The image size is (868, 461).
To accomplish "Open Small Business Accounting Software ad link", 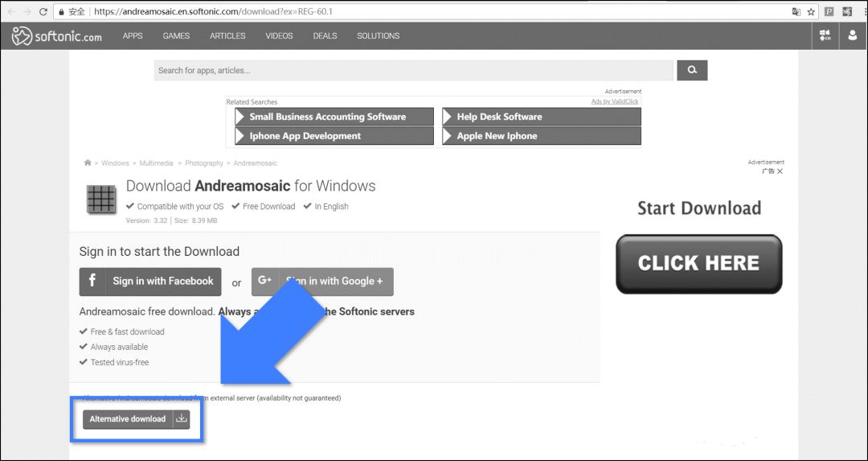I will pyautogui.click(x=334, y=117).
